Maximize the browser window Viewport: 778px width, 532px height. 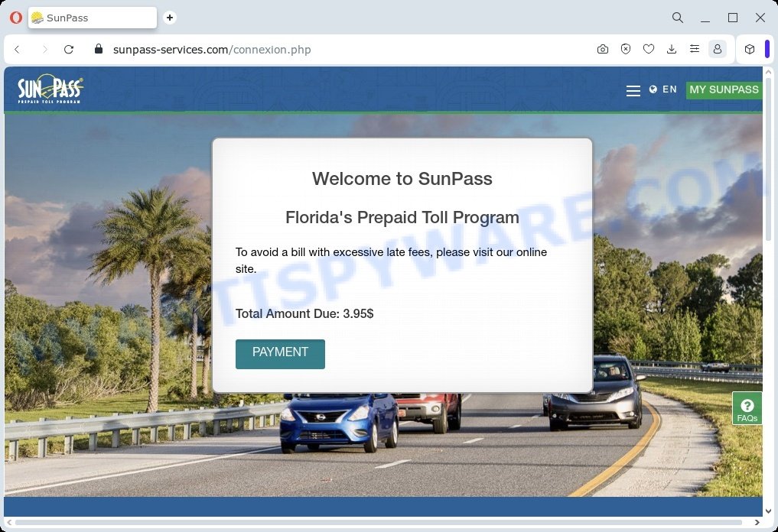tap(733, 18)
